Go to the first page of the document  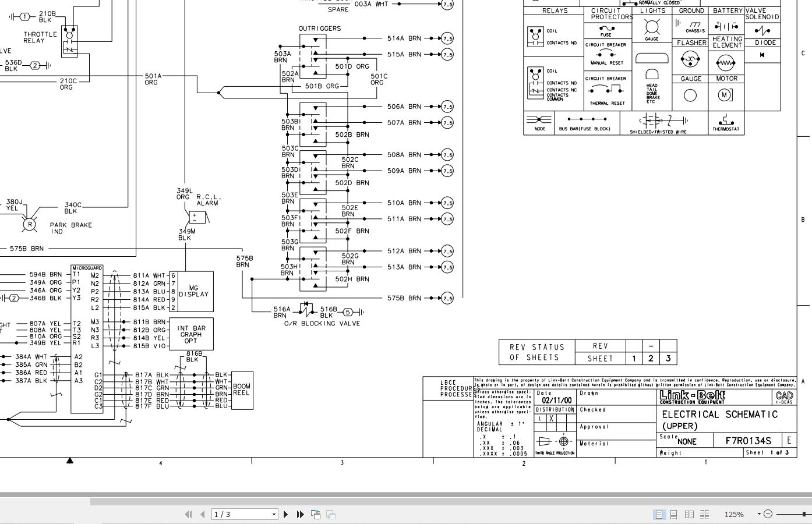(188, 514)
